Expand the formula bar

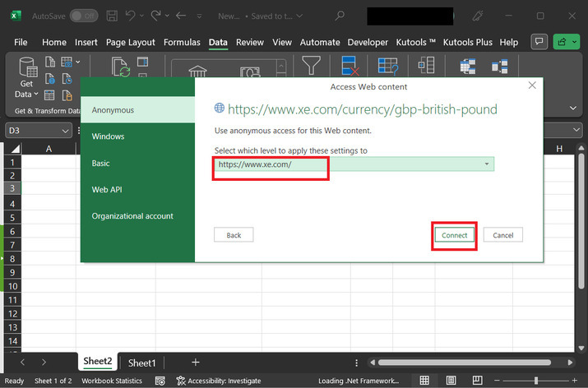[576, 130]
